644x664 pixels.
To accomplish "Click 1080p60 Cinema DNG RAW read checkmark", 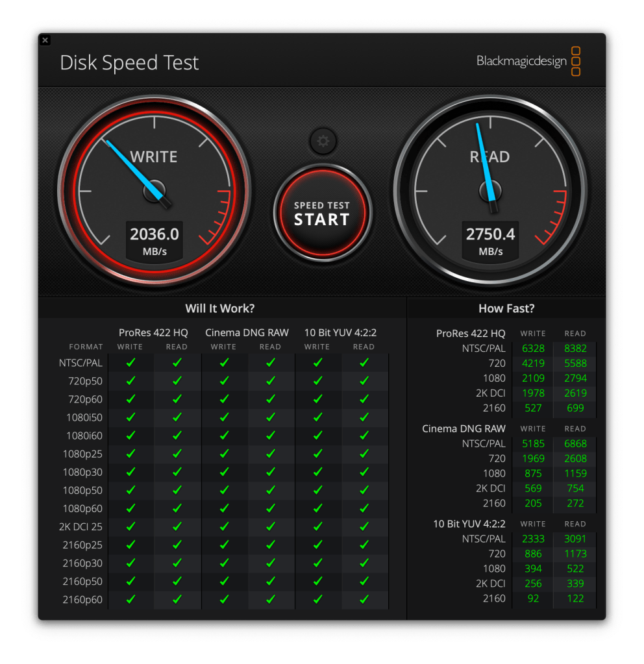I will point(270,508).
